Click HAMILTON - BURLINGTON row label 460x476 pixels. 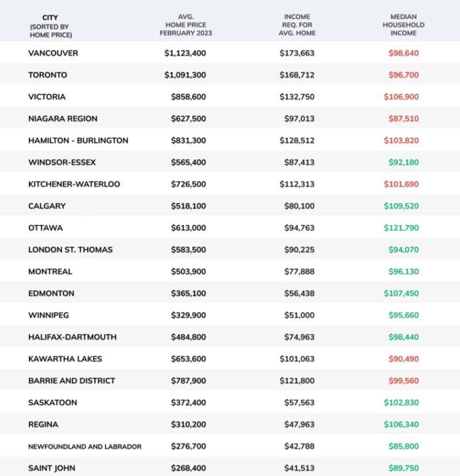point(78,140)
